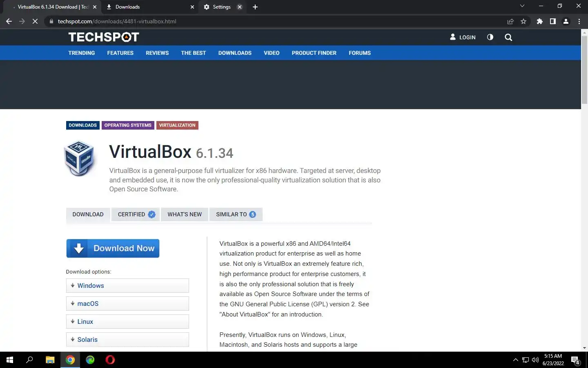The image size is (588, 368).
Task: Open TRENDING nav menu
Action: click(x=81, y=53)
